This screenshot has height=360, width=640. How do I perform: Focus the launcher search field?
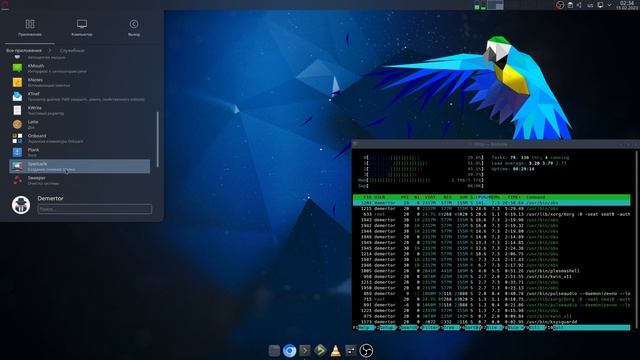pyautogui.click(x=95, y=209)
